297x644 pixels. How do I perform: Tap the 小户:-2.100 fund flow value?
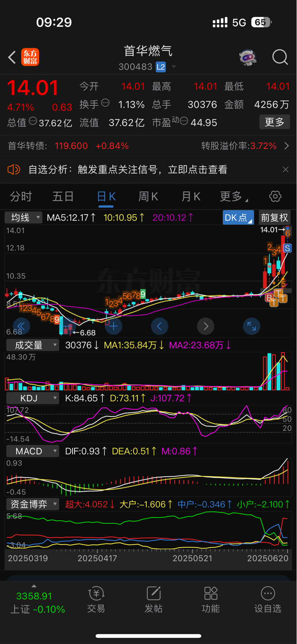pos(263,504)
